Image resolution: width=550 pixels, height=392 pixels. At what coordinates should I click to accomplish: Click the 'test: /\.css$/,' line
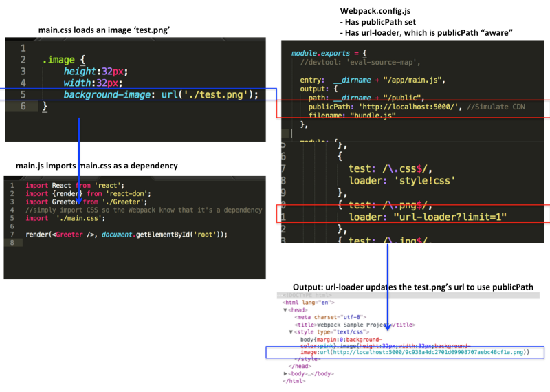[390, 168]
